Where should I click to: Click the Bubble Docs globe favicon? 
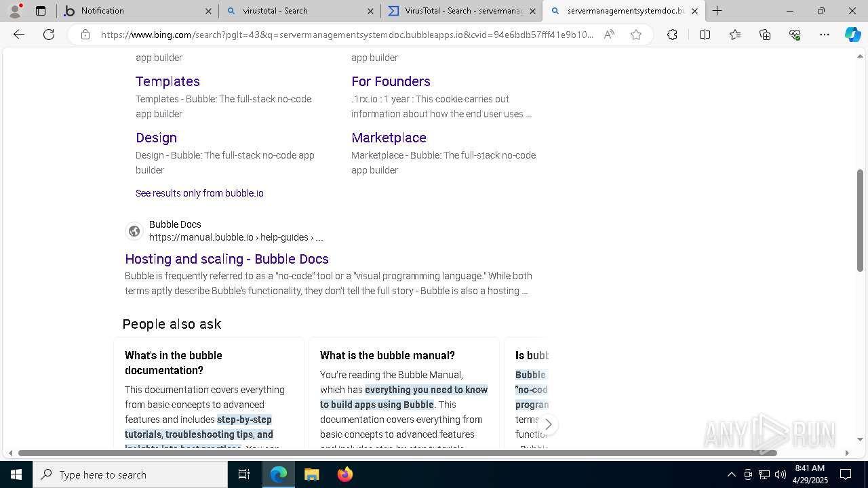(x=134, y=231)
